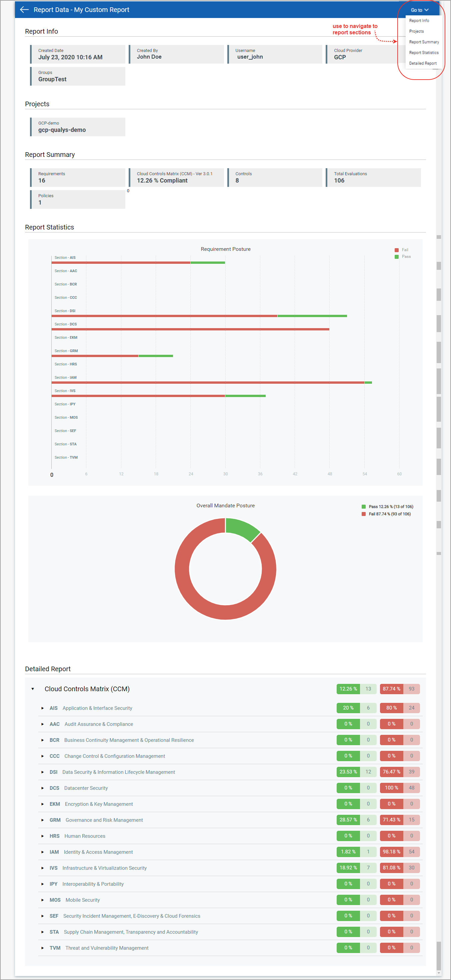Expand the IAM Identity & Access Management row
The image size is (451, 980).
click(43, 852)
